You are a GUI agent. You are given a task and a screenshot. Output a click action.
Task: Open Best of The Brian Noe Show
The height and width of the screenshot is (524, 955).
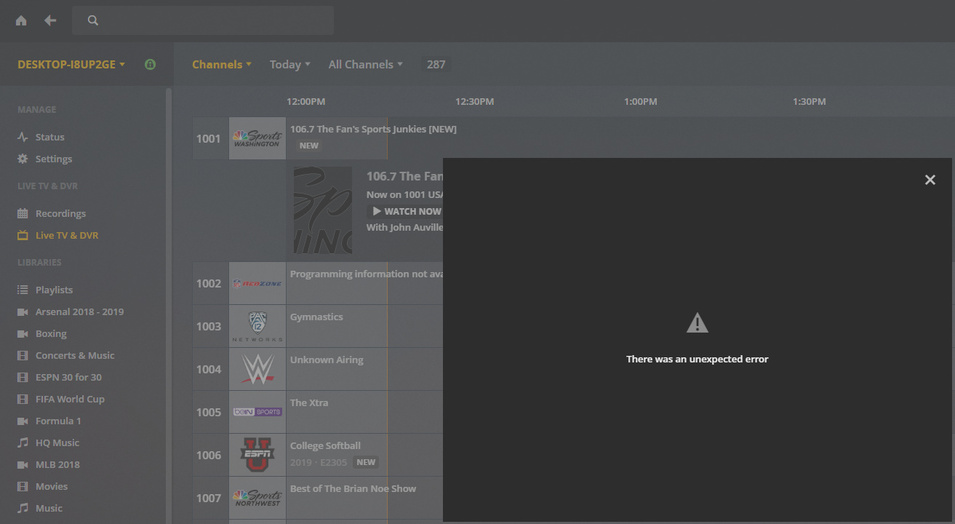[353, 489]
